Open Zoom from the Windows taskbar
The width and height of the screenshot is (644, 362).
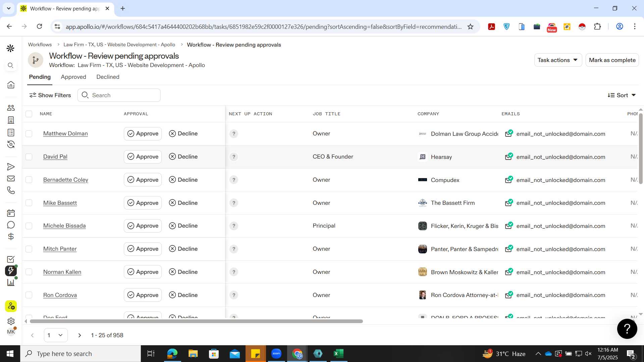point(276,354)
